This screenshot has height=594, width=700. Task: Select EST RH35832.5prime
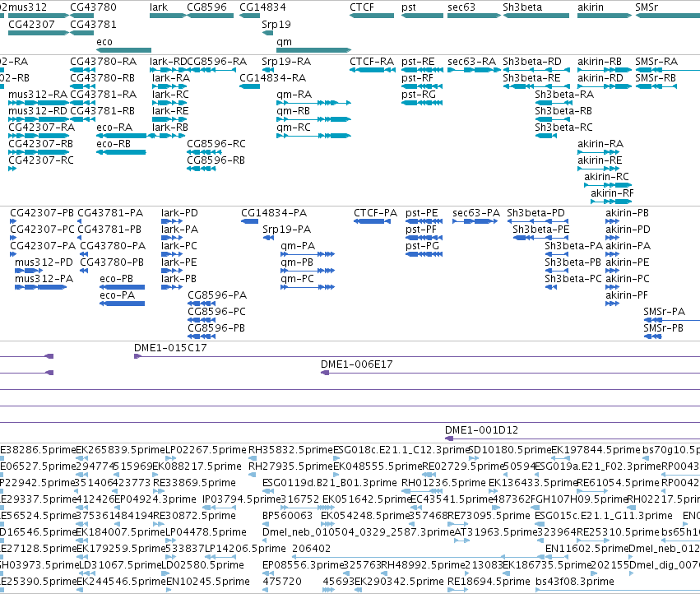290,450
